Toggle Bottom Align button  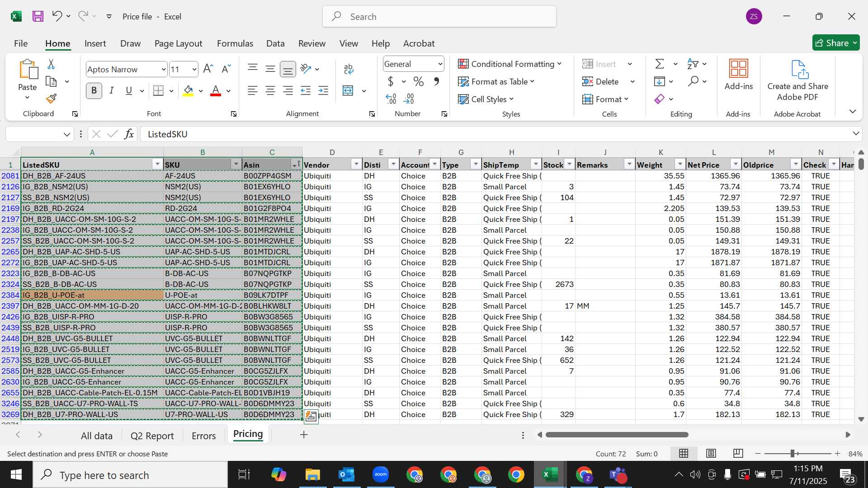pos(288,69)
